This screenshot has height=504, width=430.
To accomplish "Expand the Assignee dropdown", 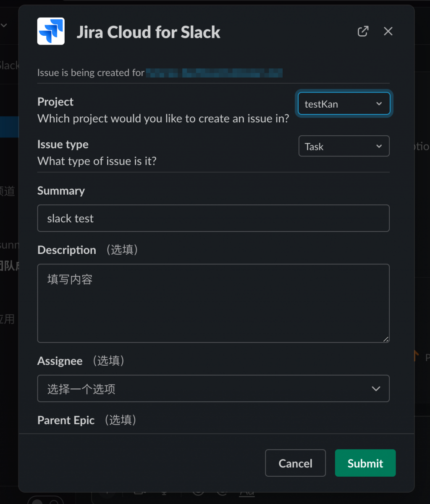I will [x=213, y=388].
